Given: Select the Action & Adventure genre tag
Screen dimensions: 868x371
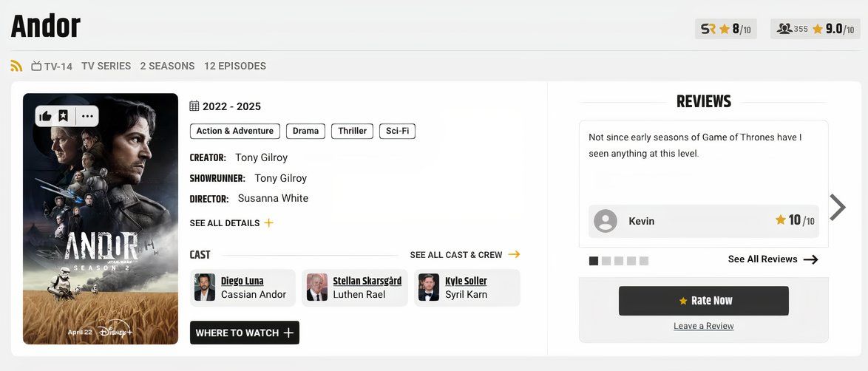Looking at the screenshot, I should [x=234, y=131].
